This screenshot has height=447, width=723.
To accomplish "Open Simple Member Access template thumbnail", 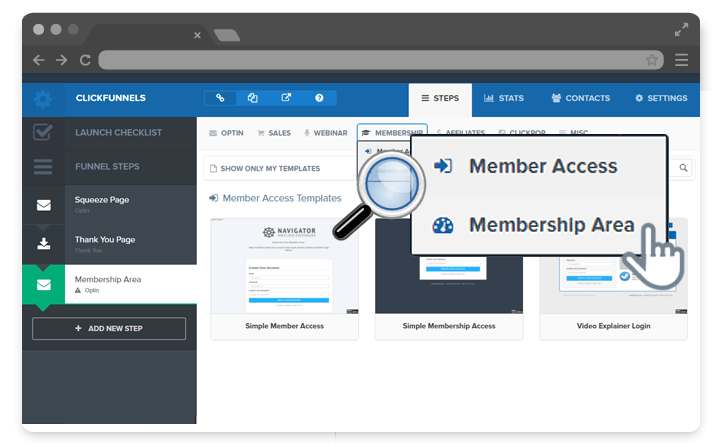I will [x=284, y=266].
